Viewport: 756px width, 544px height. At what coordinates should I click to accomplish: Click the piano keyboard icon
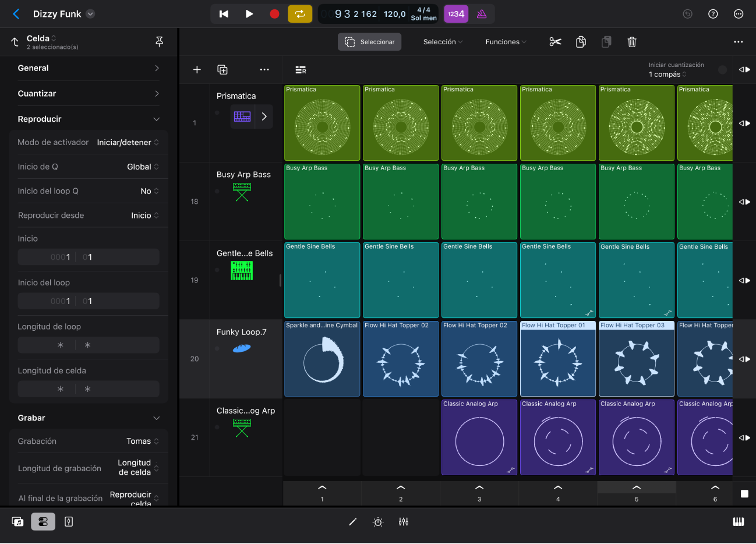click(739, 522)
